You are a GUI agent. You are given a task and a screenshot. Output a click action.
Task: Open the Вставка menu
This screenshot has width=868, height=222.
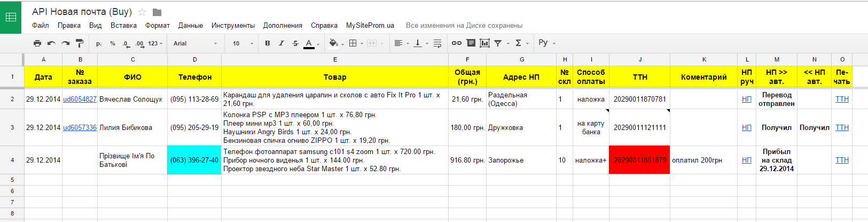click(x=123, y=25)
